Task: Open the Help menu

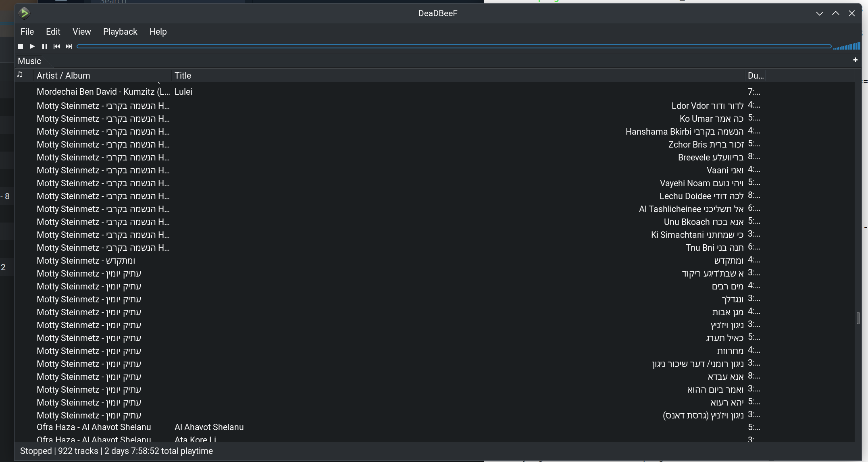Action: [x=158, y=32]
